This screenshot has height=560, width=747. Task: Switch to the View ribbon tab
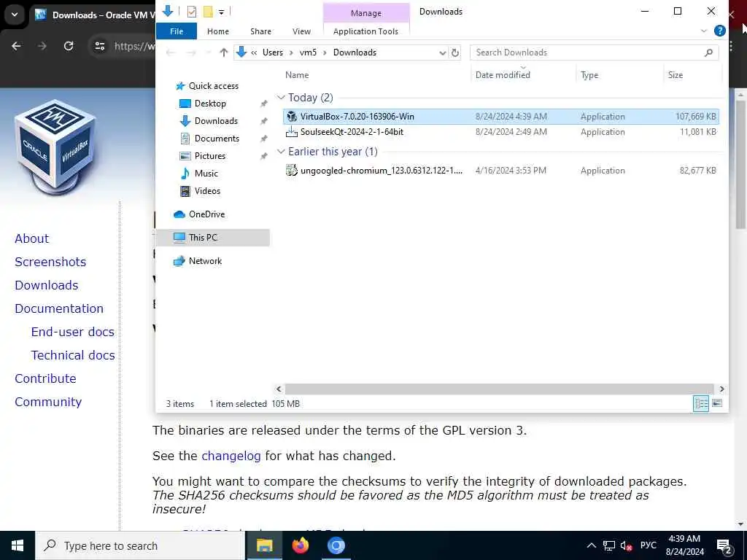(x=301, y=31)
